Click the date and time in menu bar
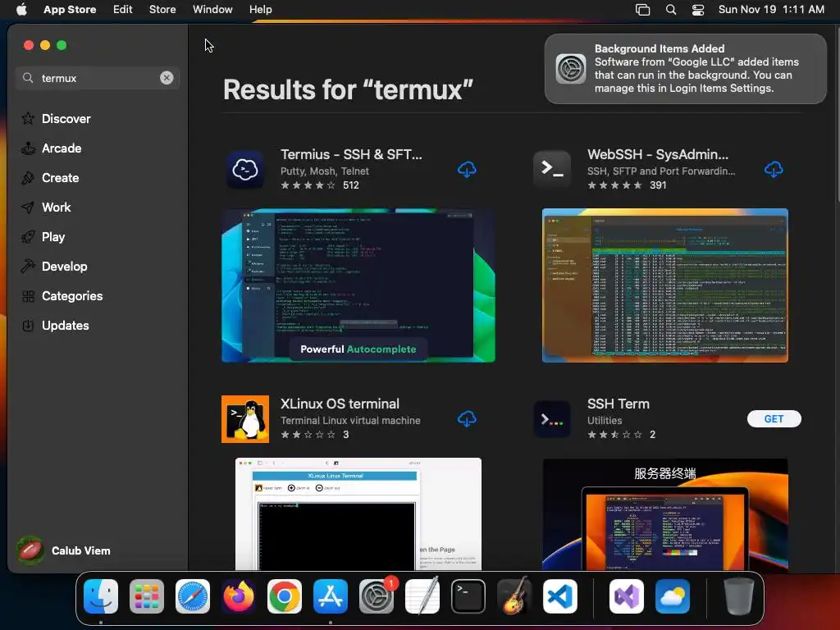Viewport: 840px width, 630px height. coord(771,9)
